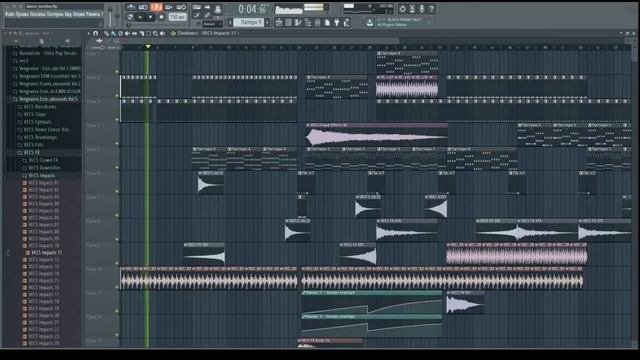Viewport: 640px width, 360px height.
Task: Mute Track 10 with its green dot
Action: [117, 287]
